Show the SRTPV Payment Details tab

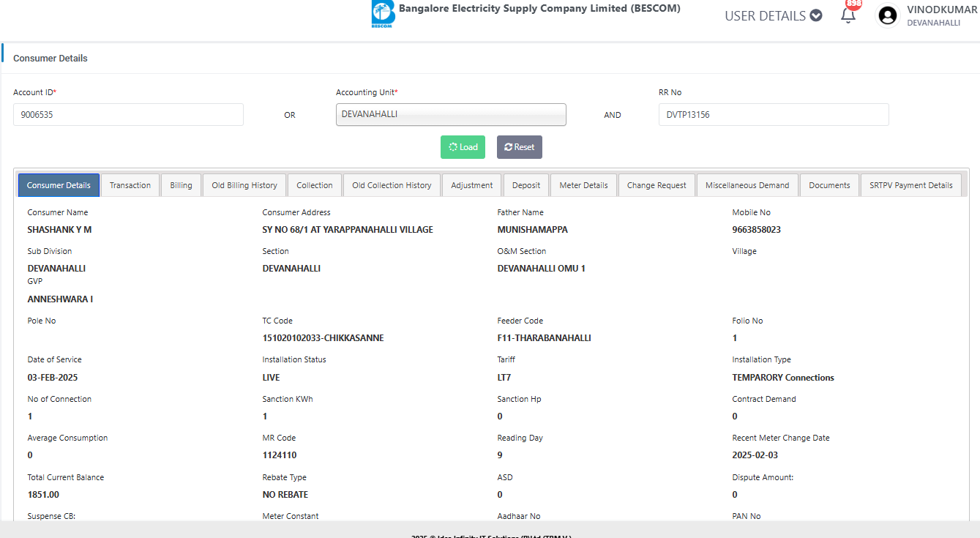coord(911,185)
